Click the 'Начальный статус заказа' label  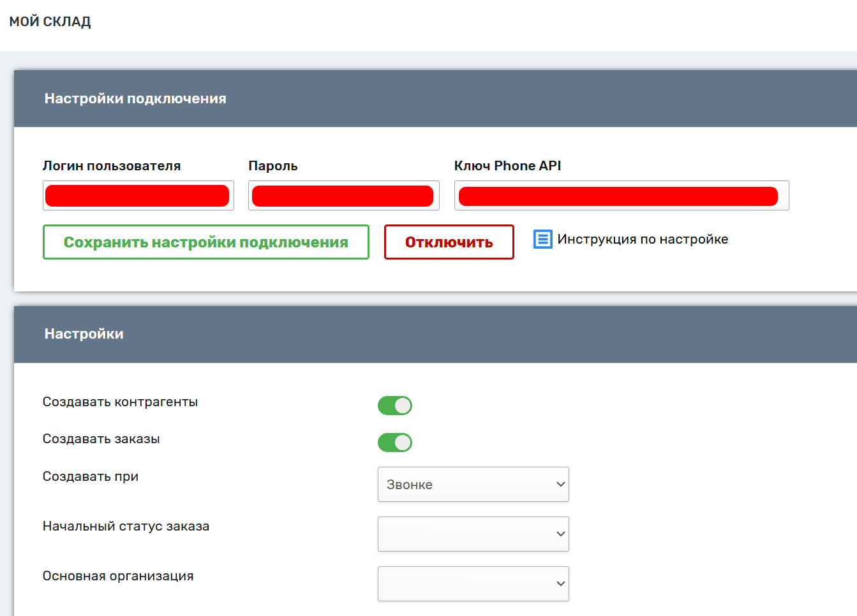click(126, 527)
